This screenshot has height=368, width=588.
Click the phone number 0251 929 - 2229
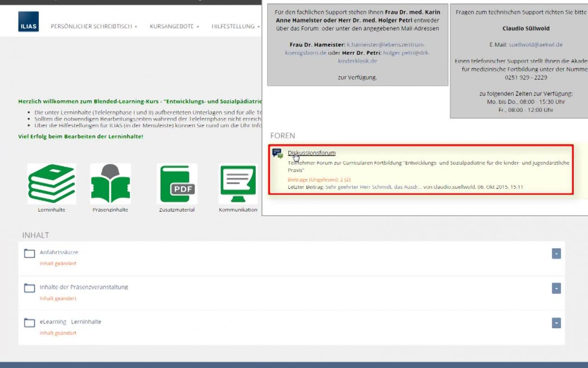[526, 77]
